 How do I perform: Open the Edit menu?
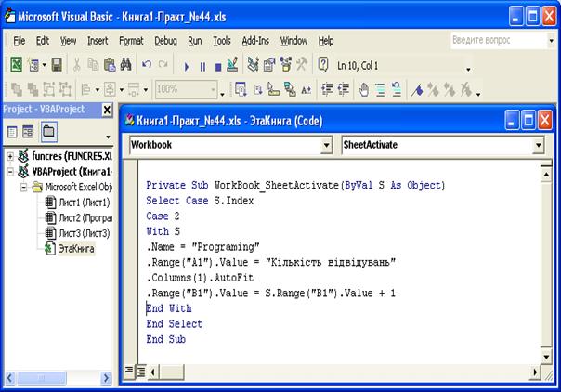click(43, 41)
